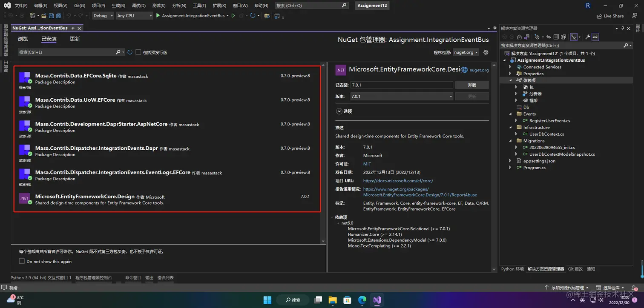Image resolution: width=644 pixels, height=308 pixels.
Task: Click the NuGet settings gear icon
Action: pyautogui.click(x=486, y=52)
